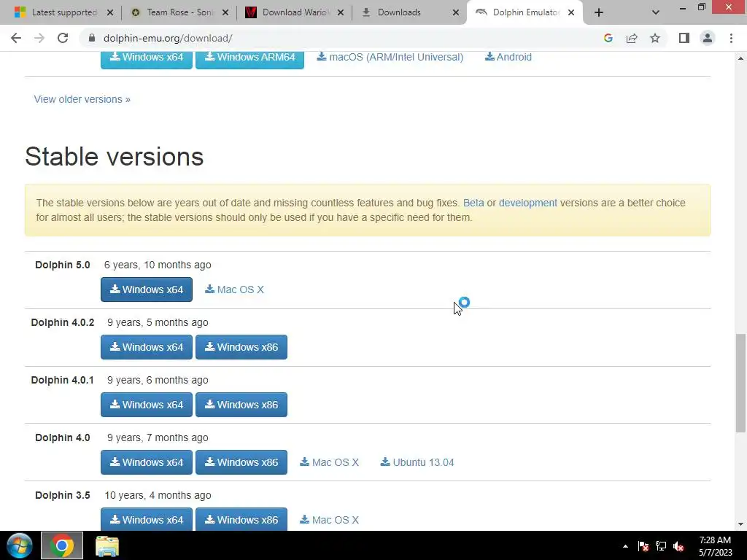
Task: Open the taskbar clock showing 7:28 AM
Action: coord(715,546)
